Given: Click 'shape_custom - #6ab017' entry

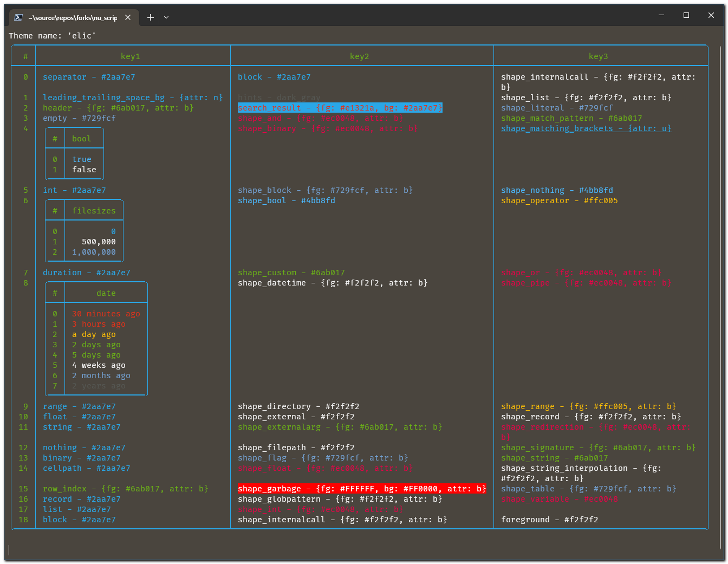Looking at the screenshot, I should (291, 273).
